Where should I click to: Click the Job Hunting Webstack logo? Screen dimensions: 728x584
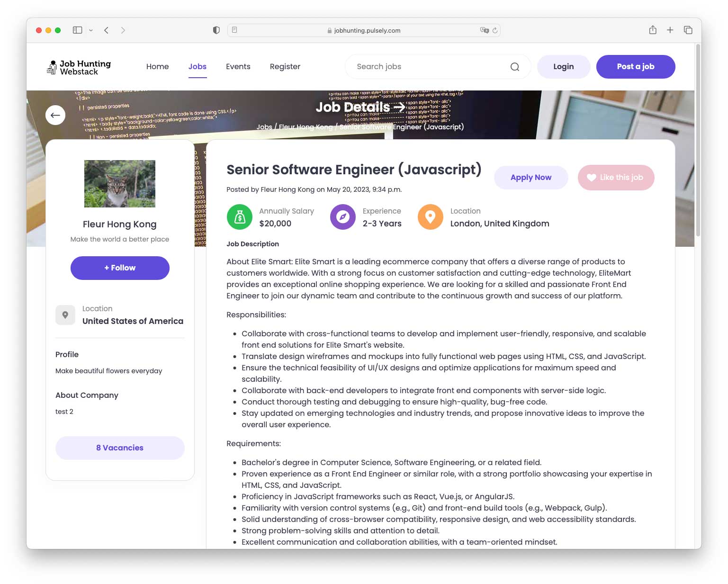point(79,67)
